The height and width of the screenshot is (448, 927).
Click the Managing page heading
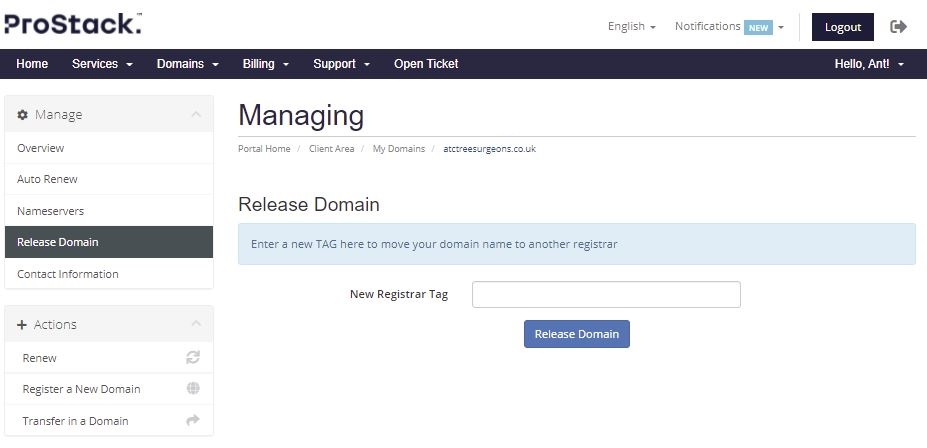tap(301, 115)
